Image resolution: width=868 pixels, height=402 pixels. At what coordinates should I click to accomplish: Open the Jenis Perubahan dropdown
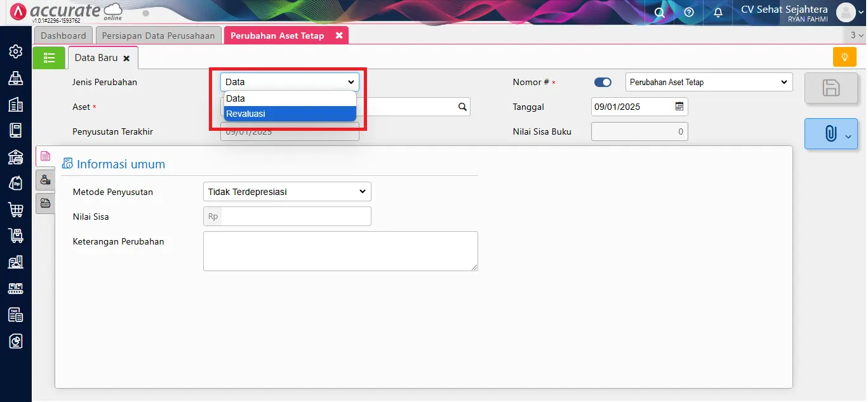click(x=290, y=82)
